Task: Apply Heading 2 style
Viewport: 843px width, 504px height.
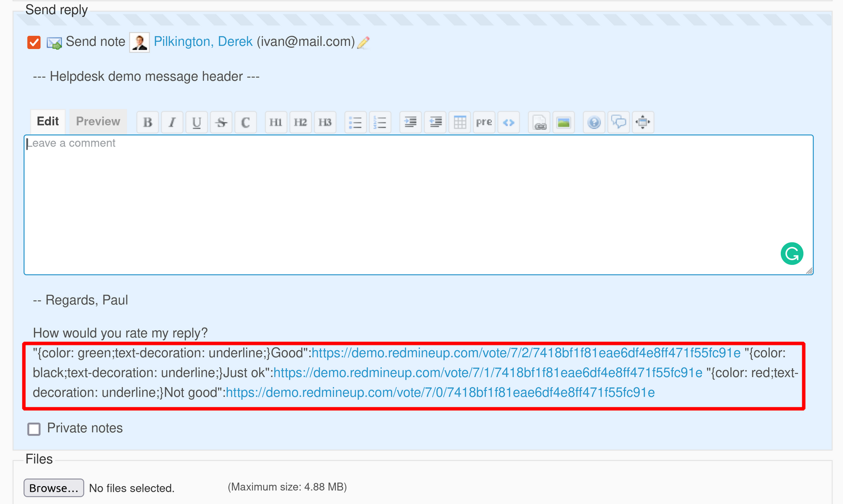Action: coord(300,122)
